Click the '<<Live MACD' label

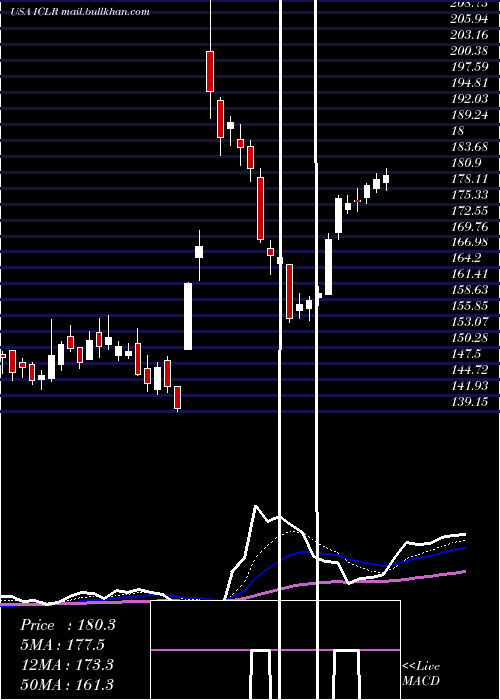[421, 674]
